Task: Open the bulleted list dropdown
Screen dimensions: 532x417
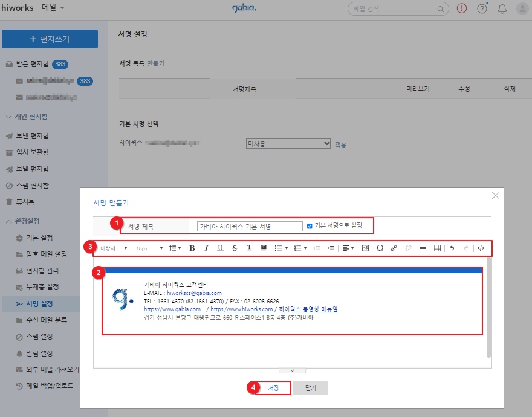Action: (x=281, y=248)
